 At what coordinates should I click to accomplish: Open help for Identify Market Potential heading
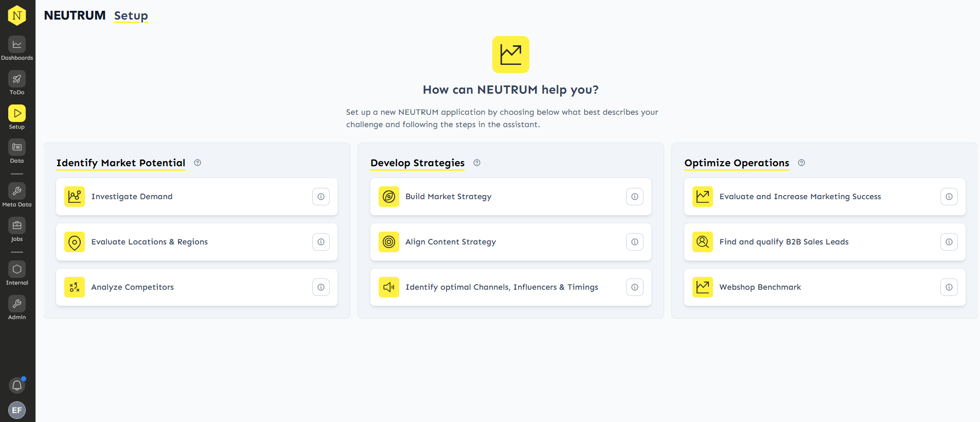(198, 163)
